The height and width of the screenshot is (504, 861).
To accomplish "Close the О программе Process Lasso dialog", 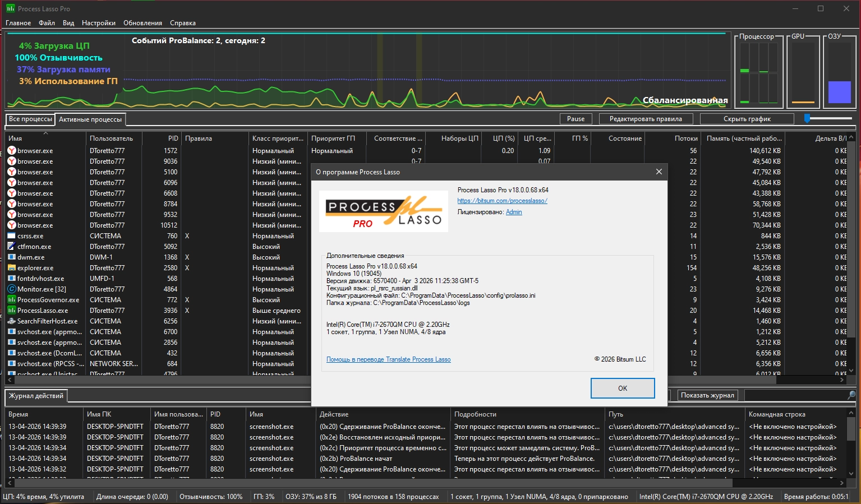I will [x=659, y=172].
